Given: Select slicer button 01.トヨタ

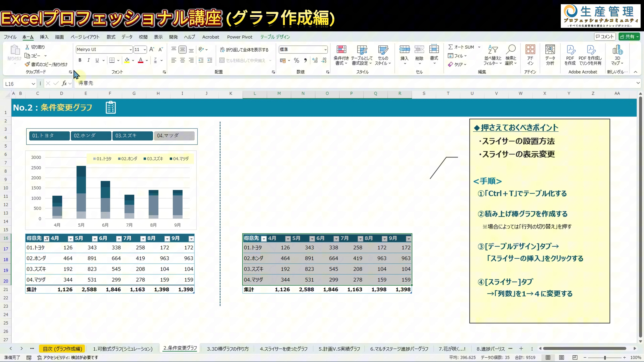Looking at the screenshot, I should point(49,136).
